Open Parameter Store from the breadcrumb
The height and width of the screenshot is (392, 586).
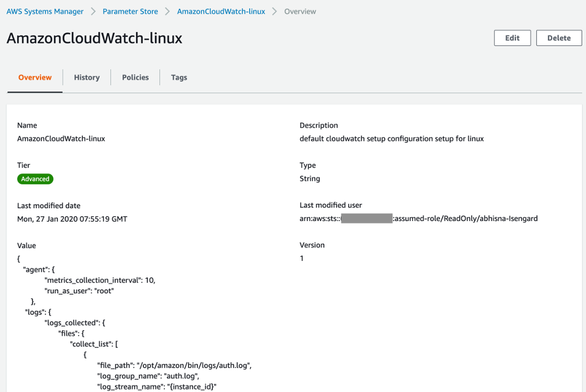coord(130,11)
